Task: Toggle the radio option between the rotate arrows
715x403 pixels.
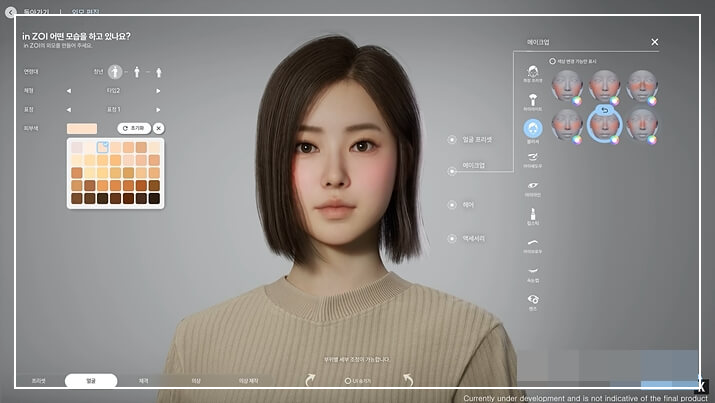Action: [x=347, y=381]
